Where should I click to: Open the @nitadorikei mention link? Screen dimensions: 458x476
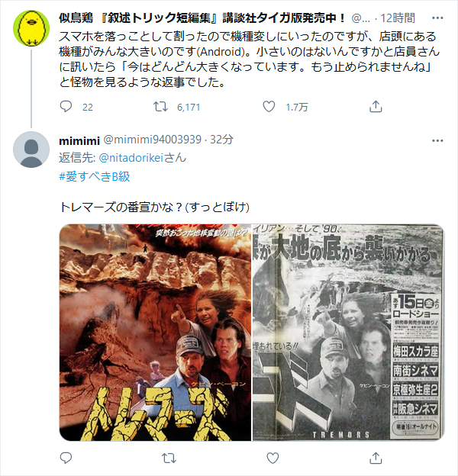pos(131,158)
